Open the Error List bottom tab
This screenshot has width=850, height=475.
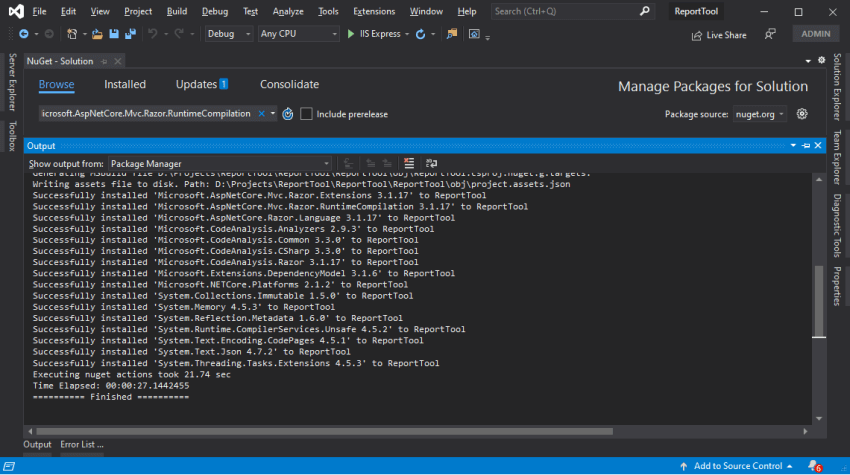(x=82, y=445)
